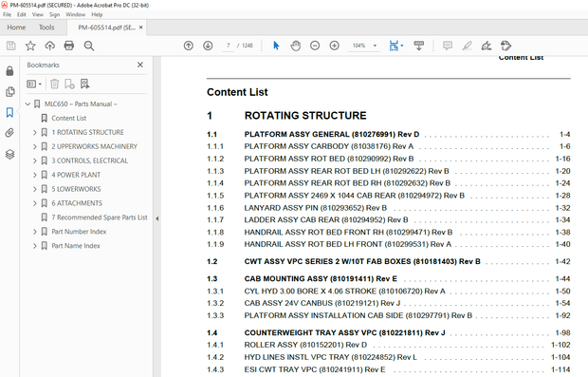Select the Highlight text pen

point(467,46)
